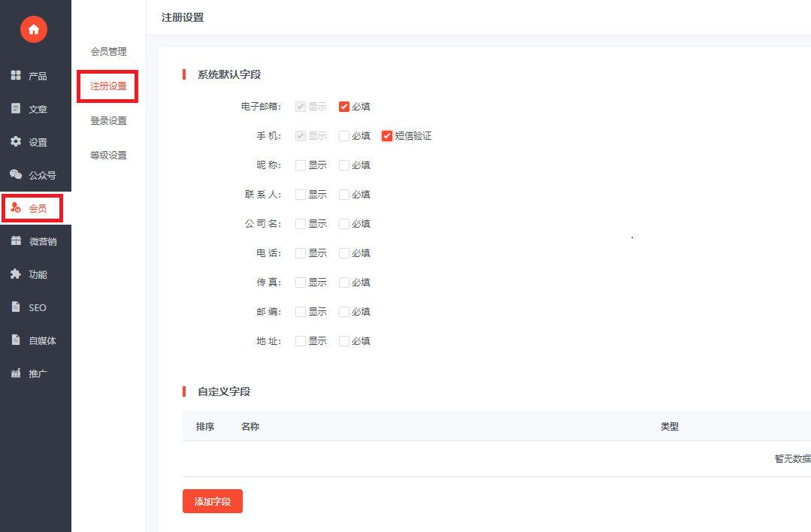811x532 pixels.
Task: Click the 注册设置 page title
Action: pos(183,17)
